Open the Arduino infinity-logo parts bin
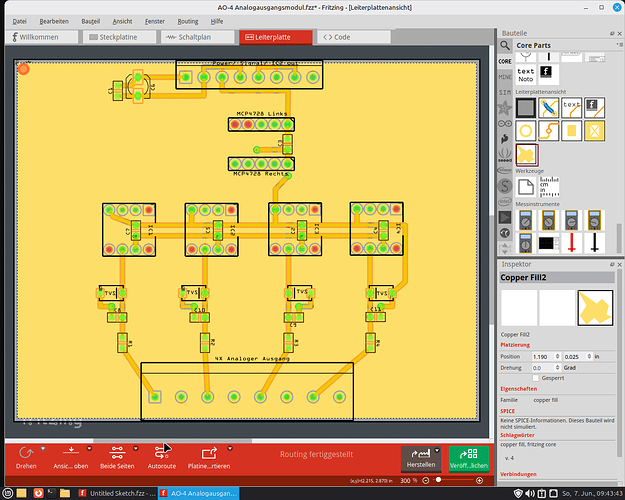 (x=505, y=124)
